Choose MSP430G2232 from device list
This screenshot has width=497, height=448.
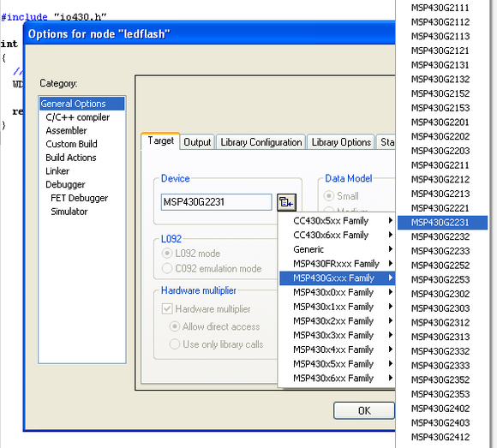442,236
